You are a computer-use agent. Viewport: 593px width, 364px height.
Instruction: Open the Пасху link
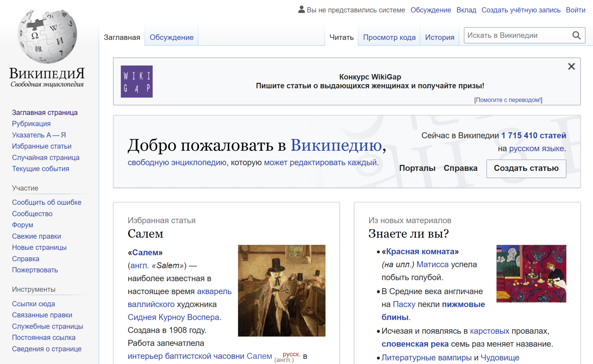tap(404, 304)
